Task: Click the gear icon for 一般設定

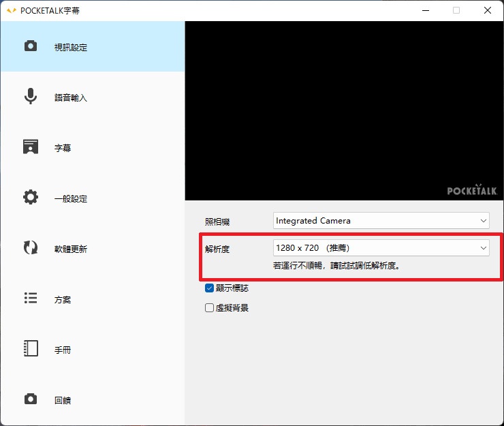Action: click(x=31, y=198)
